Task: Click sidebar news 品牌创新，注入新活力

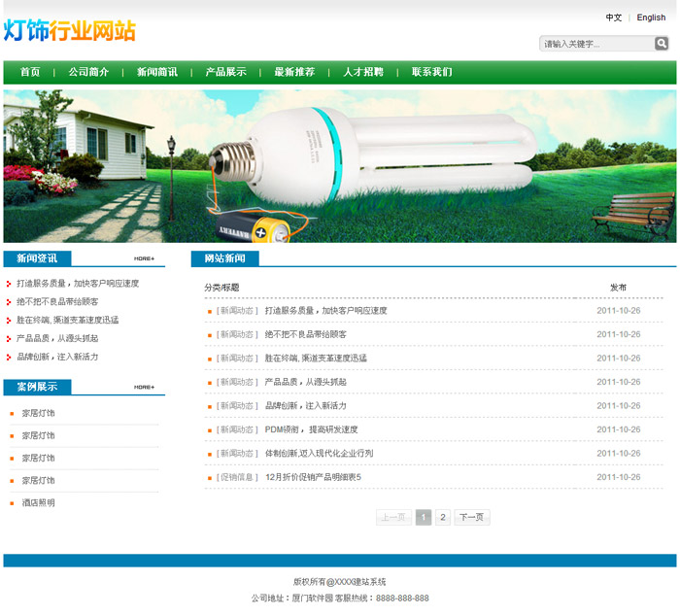Action: pos(57,357)
